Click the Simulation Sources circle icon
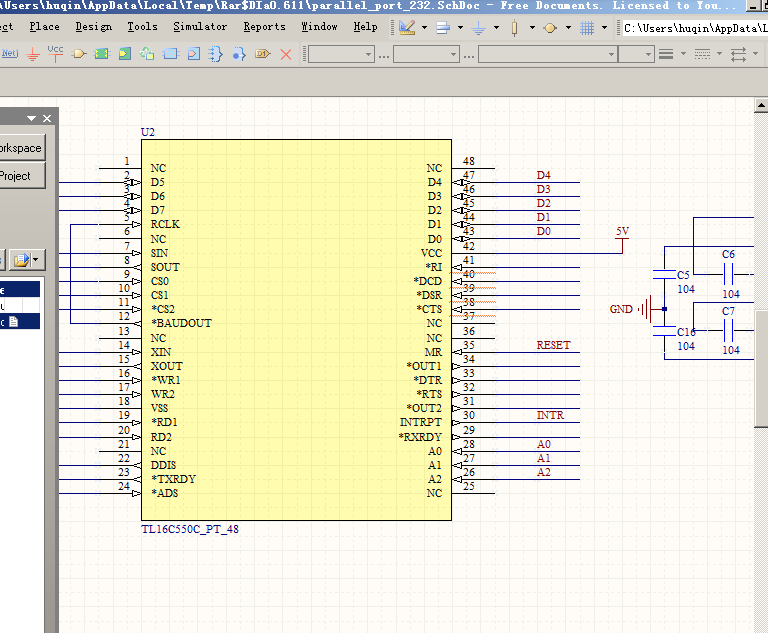The height and width of the screenshot is (633, 768). point(550,28)
